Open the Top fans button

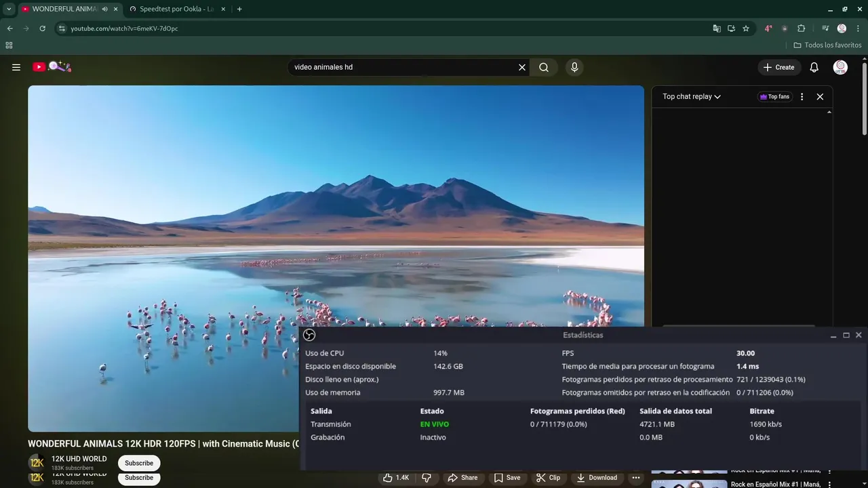[x=775, y=96]
